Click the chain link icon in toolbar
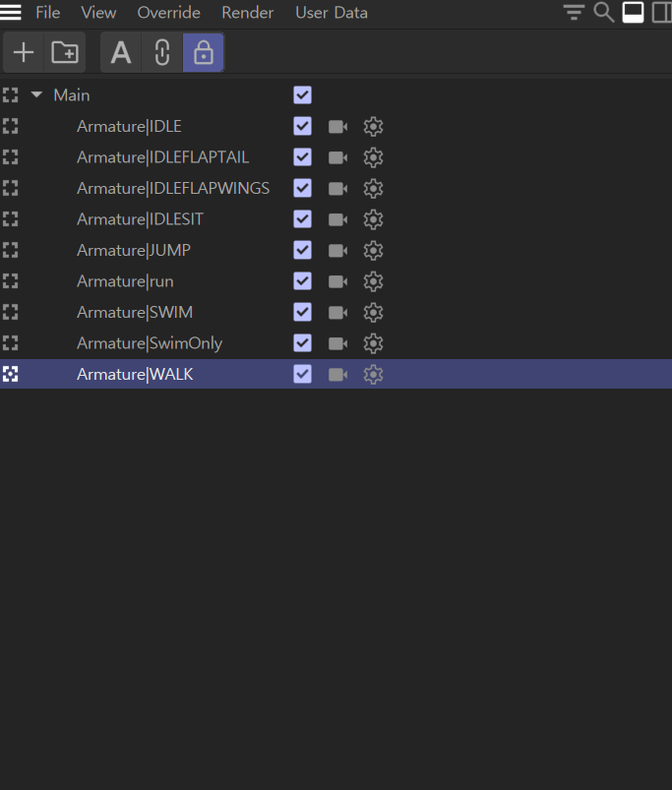The height and width of the screenshot is (790, 672). [x=162, y=53]
